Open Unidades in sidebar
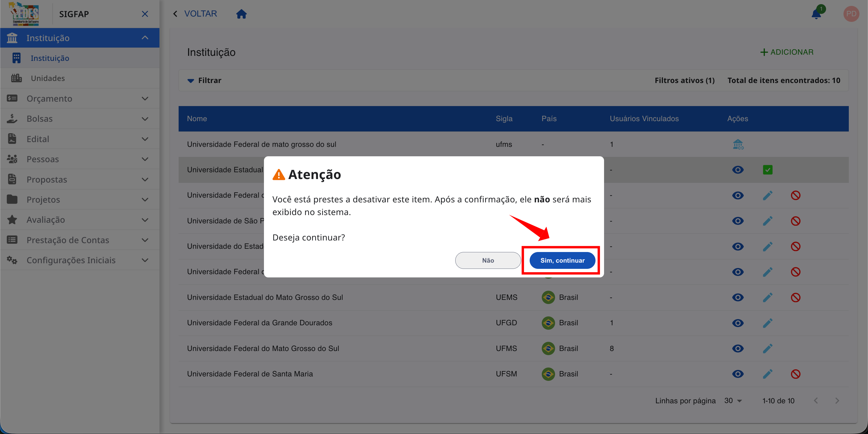The height and width of the screenshot is (434, 868). coord(48,78)
